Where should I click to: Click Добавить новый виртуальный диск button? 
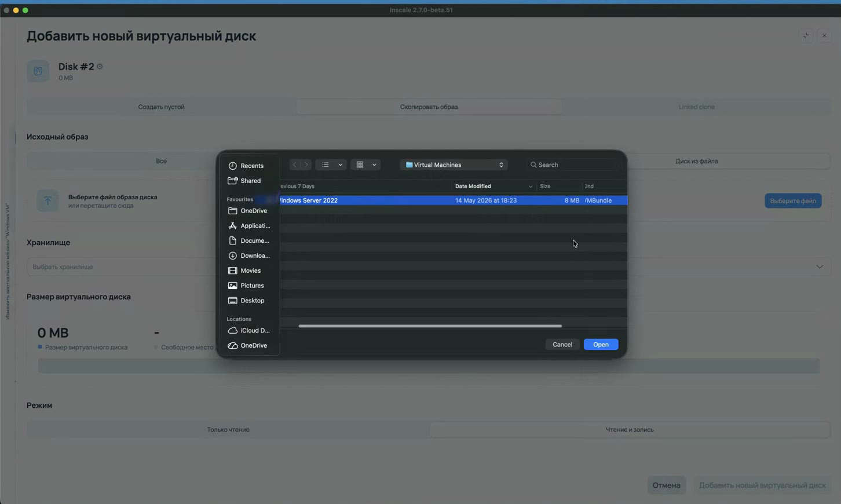pyautogui.click(x=762, y=485)
